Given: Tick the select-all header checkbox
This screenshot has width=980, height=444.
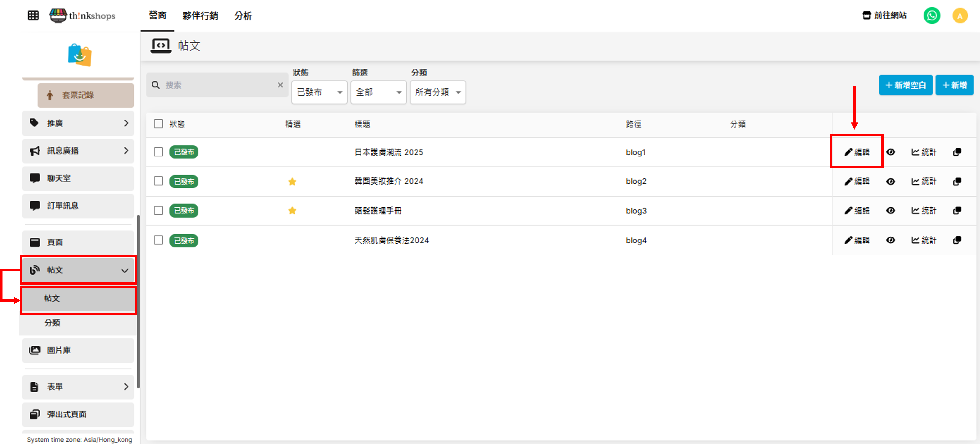Looking at the screenshot, I should [x=158, y=124].
